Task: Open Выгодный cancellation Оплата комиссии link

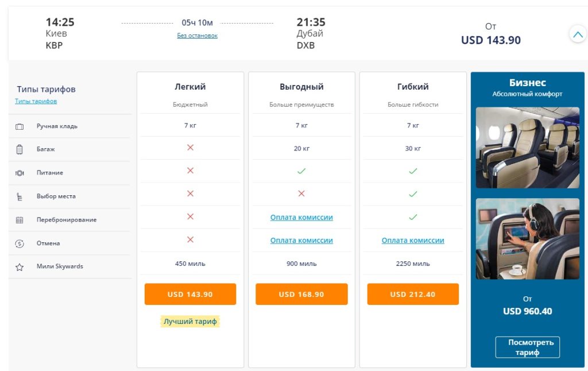Action: point(301,241)
